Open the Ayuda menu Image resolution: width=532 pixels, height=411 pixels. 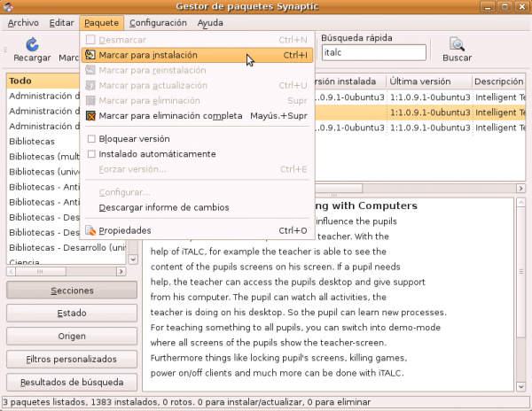click(210, 22)
